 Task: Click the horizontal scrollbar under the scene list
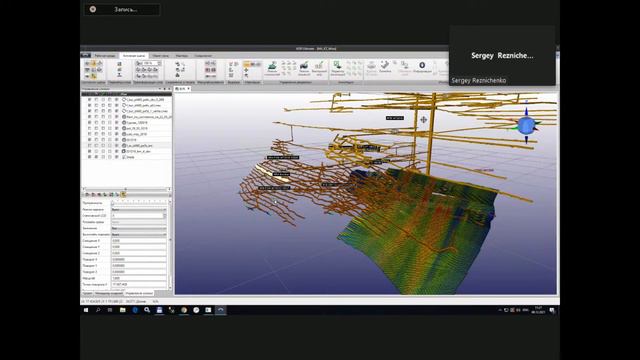point(126,189)
